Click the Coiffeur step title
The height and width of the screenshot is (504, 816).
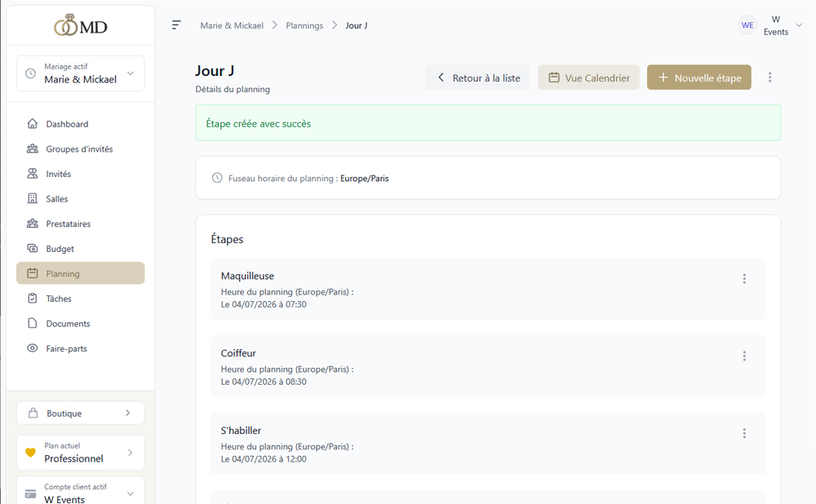pyautogui.click(x=238, y=353)
